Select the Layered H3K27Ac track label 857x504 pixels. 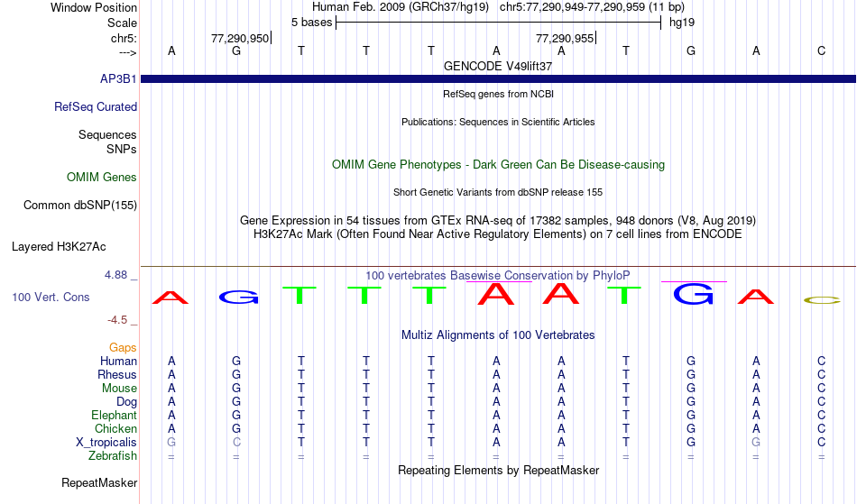point(59,246)
